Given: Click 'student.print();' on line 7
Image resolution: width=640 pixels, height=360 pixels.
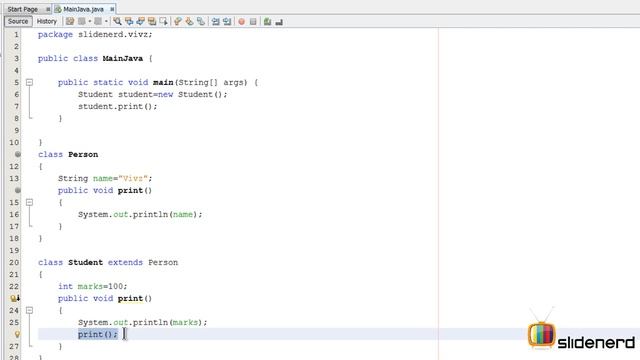Looking at the screenshot, I should (118, 107).
